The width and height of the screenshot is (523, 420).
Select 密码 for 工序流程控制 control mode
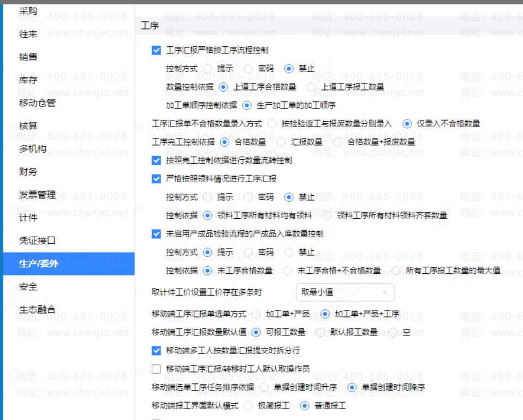click(248, 69)
